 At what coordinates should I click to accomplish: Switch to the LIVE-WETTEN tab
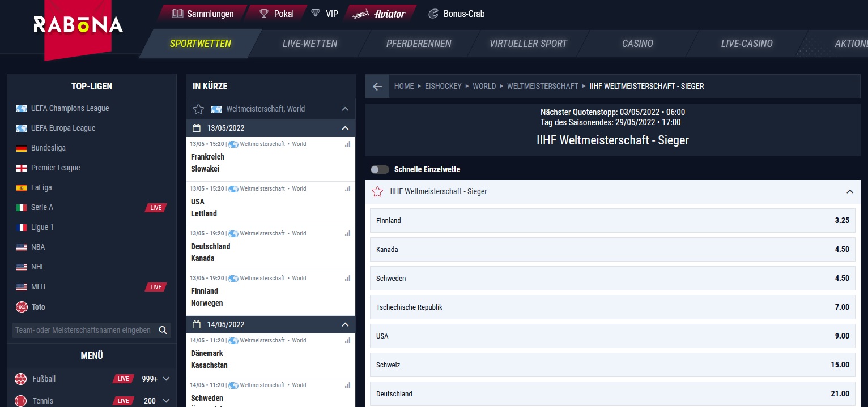[309, 44]
